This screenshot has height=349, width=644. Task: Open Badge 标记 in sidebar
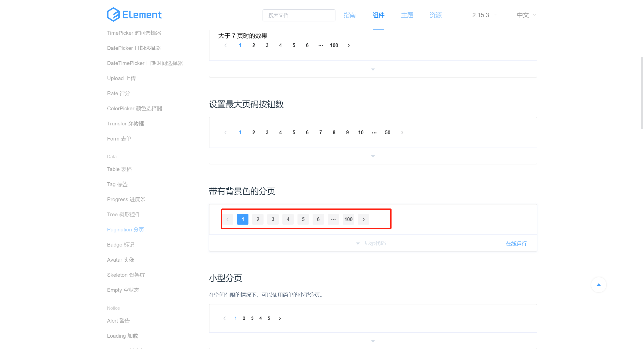[x=121, y=245]
